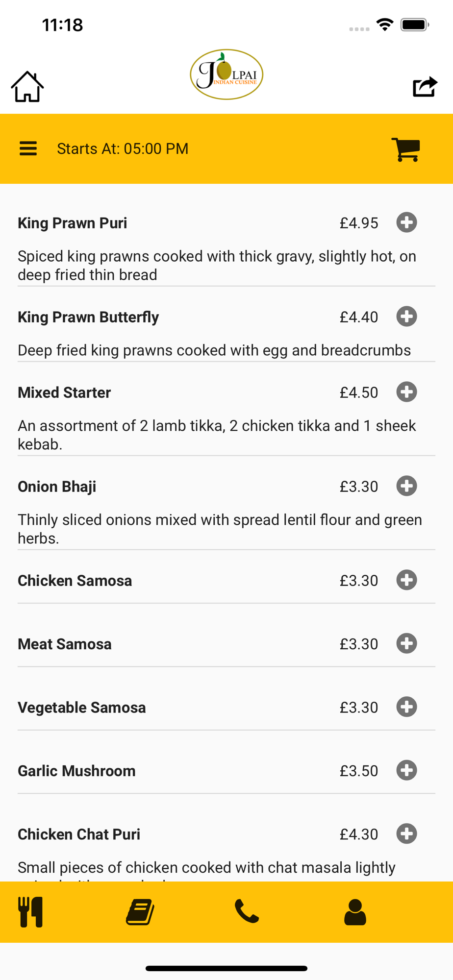Open the user profile tab
The image size is (453, 980).
tap(355, 912)
